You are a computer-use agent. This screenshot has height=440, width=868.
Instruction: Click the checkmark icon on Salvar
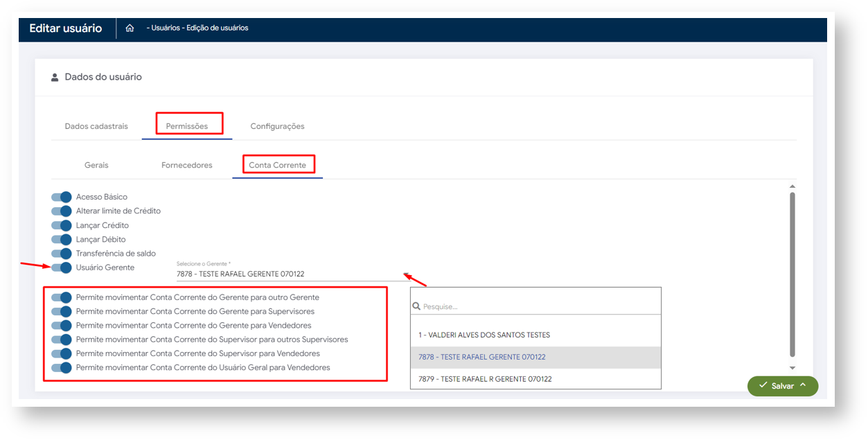click(x=763, y=385)
